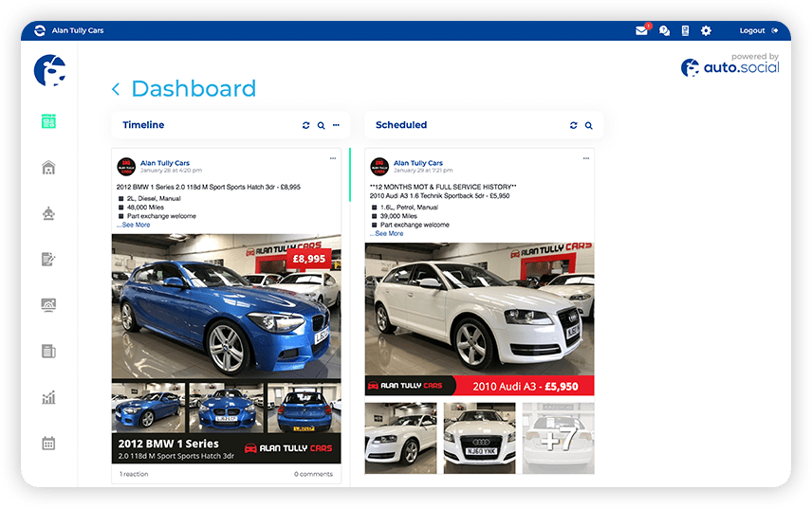The height and width of the screenshot is (508, 812).
Task: Refresh the Scheduled column
Action: tap(573, 125)
